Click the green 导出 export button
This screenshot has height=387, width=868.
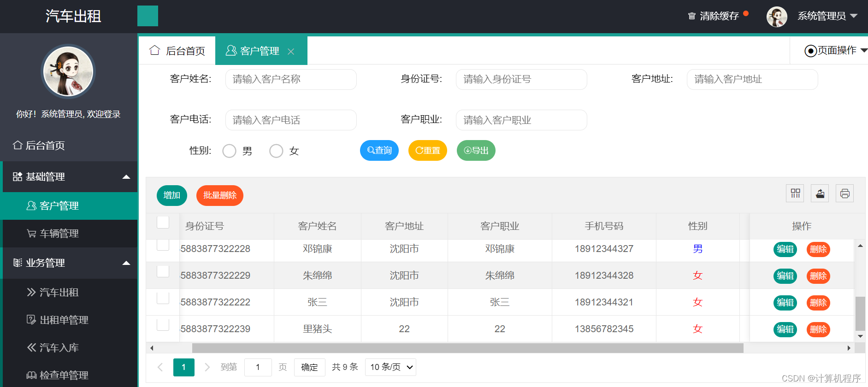[x=476, y=151]
